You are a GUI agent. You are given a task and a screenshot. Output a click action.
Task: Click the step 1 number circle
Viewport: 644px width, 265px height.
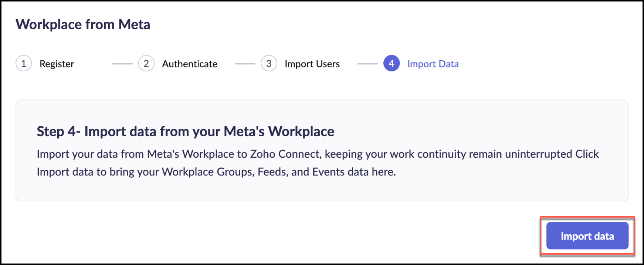(24, 64)
